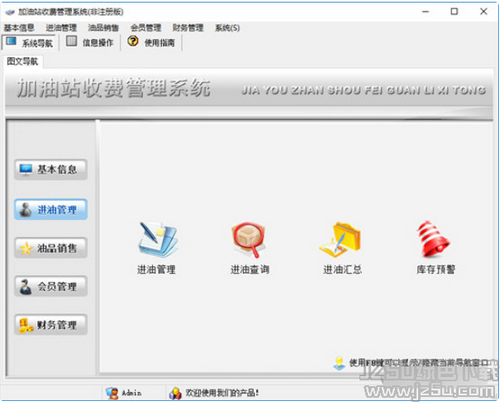Click the 系统导航 toolbar button
The image size is (500, 402).
[29, 43]
